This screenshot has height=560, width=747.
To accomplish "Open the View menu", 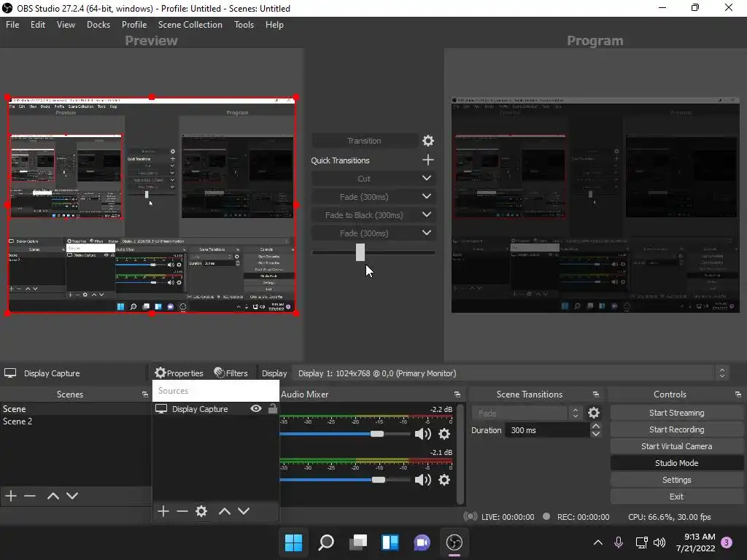I will [66, 25].
